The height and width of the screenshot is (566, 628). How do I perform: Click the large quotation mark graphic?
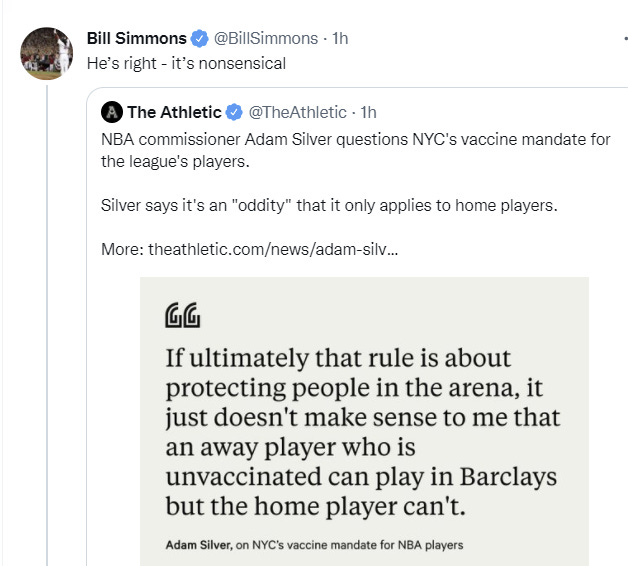182,316
